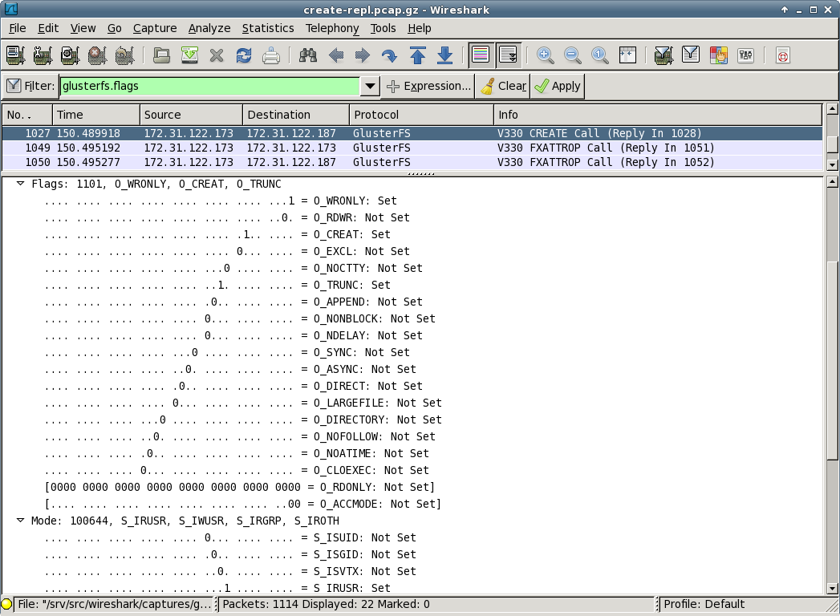This screenshot has height=616, width=840.
Task: Open the Tools menu
Action: 383,28
